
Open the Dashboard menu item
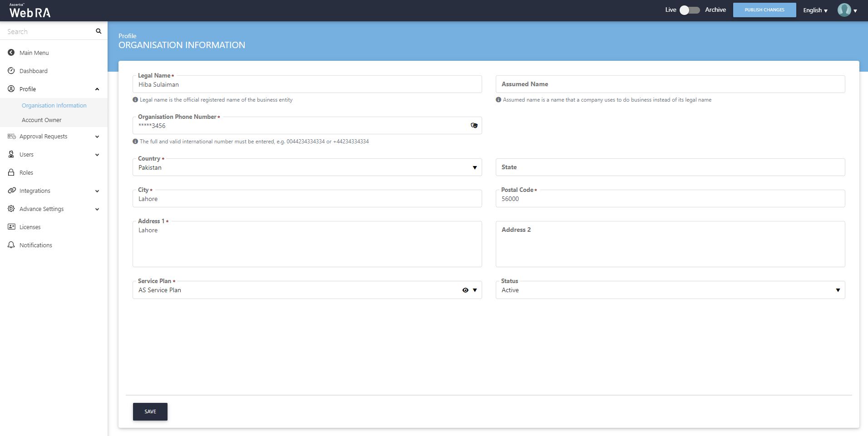34,71
